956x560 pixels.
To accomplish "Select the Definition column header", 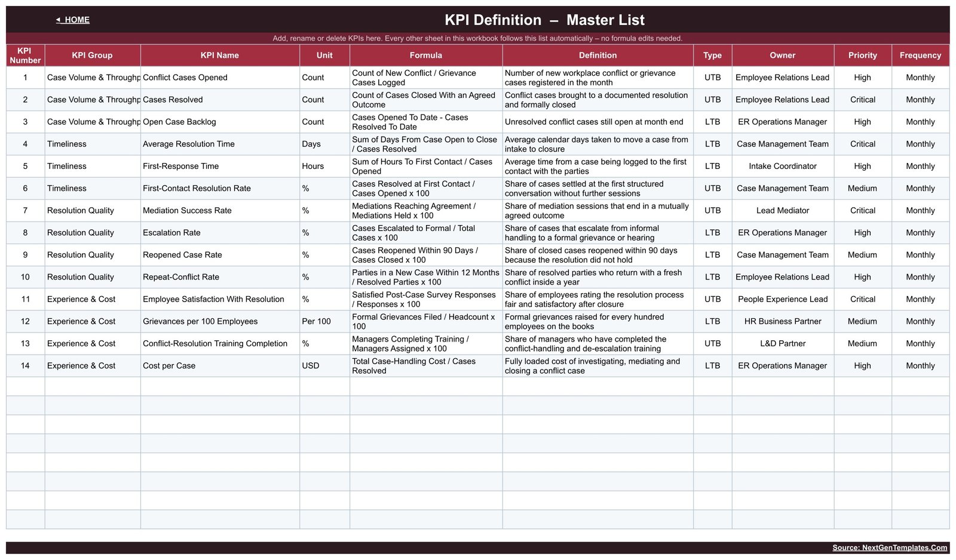I will pyautogui.click(x=597, y=56).
